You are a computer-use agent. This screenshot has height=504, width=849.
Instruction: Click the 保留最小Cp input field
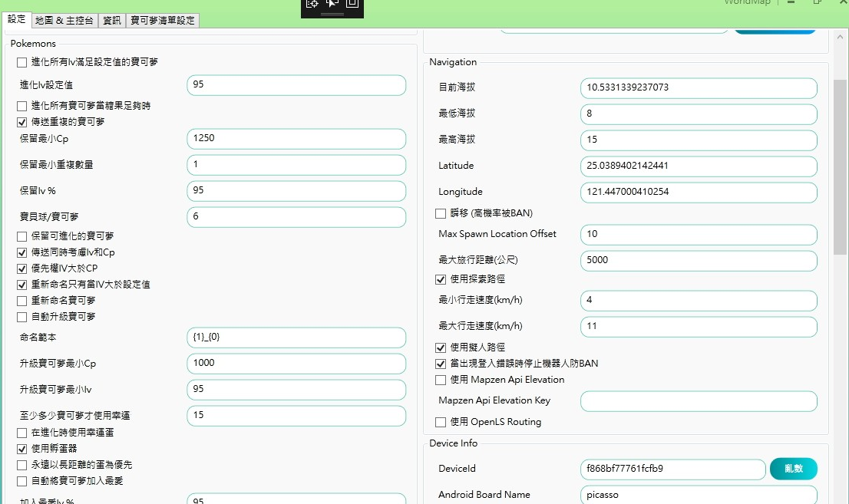pyautogui.click(x=296, y=139)
